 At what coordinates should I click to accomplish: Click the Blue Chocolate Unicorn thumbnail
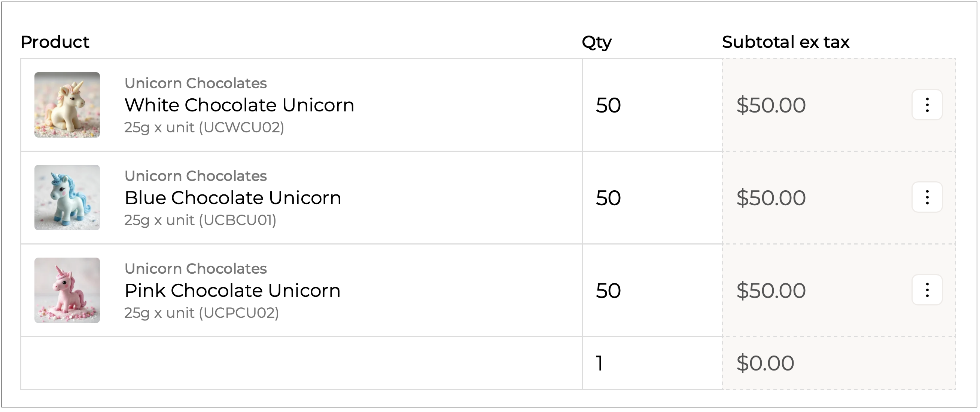(67, 198)
